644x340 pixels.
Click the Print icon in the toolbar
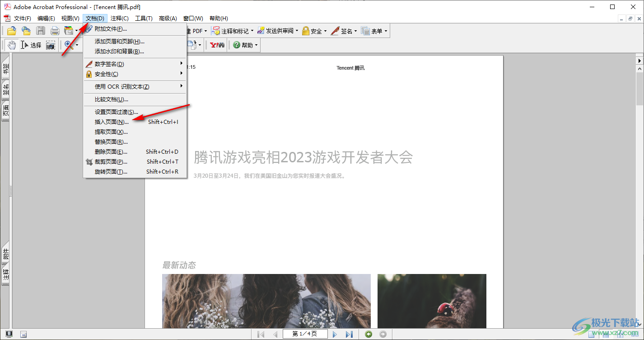pyautogui.click(x=55, y=31)
